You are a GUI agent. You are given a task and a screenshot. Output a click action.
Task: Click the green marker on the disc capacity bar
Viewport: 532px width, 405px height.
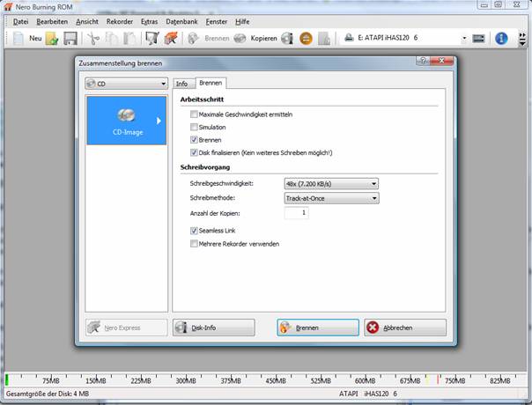[7, 379]
